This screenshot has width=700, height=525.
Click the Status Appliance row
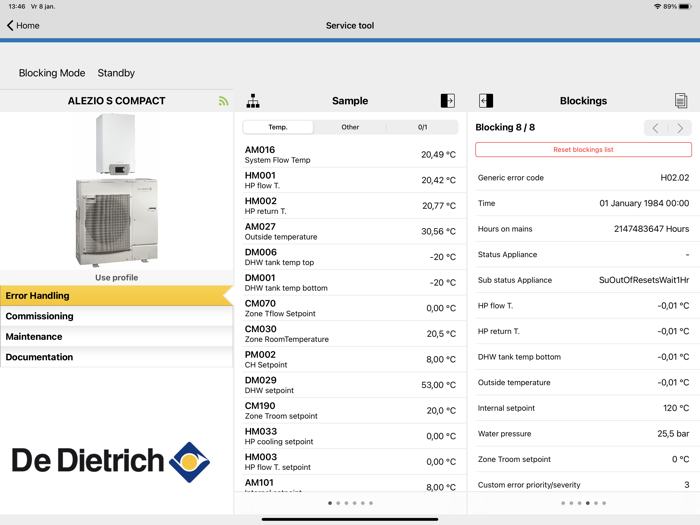pos(583,254)
